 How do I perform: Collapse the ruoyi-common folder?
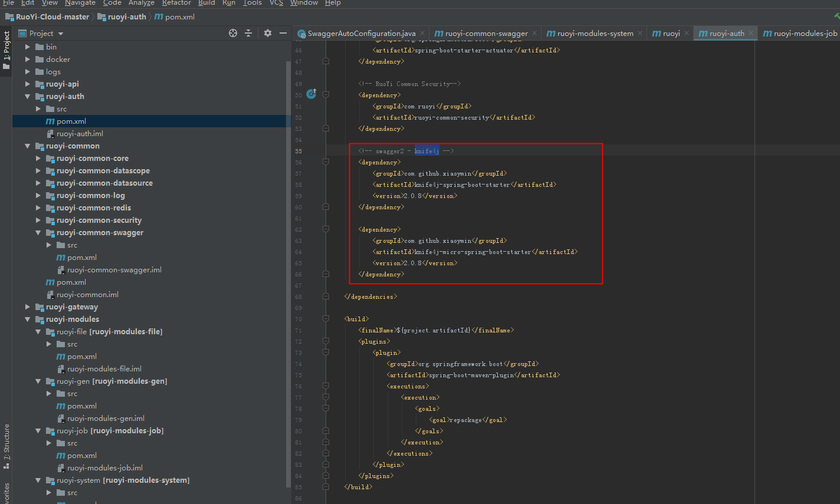coord(27,146)
